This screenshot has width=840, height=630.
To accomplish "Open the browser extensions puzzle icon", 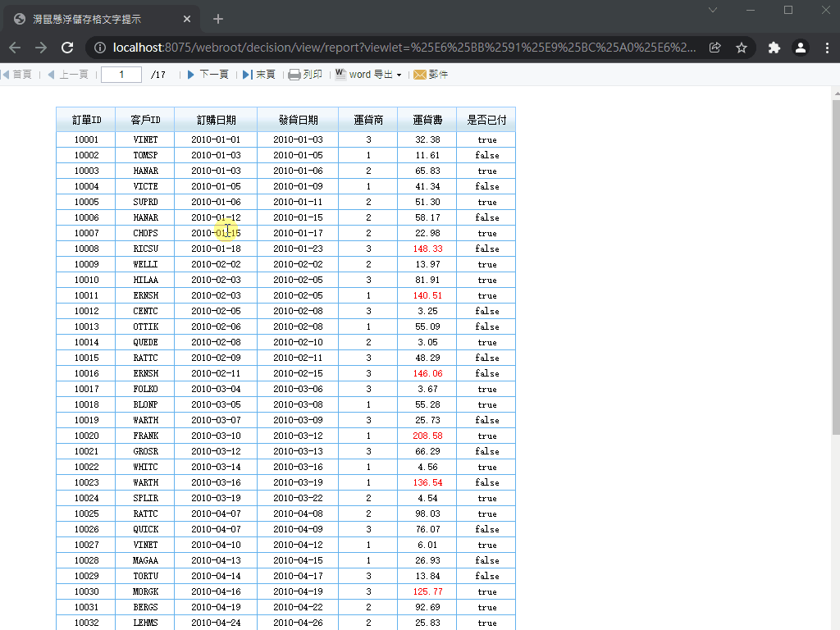I will coord(774,48).
